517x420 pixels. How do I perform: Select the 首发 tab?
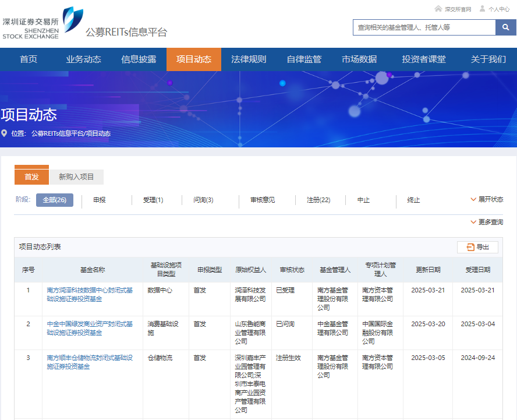[x=31, y=177]
